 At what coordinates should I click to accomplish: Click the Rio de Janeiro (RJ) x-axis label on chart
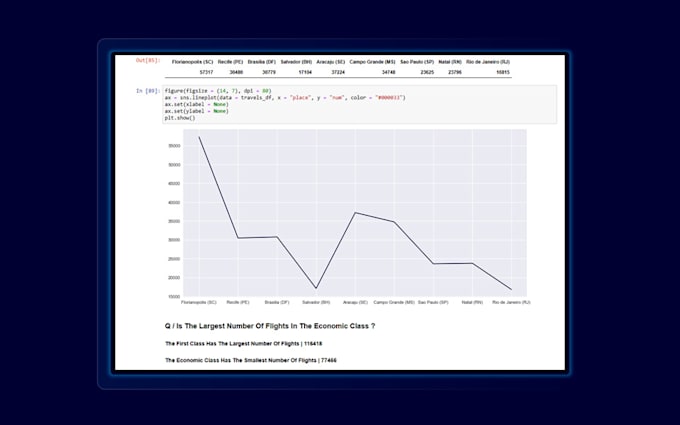[511, 302]
